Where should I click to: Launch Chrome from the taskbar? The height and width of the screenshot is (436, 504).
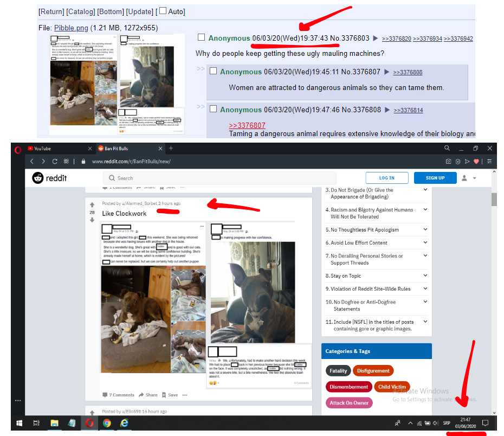click(x=107, y=423)
